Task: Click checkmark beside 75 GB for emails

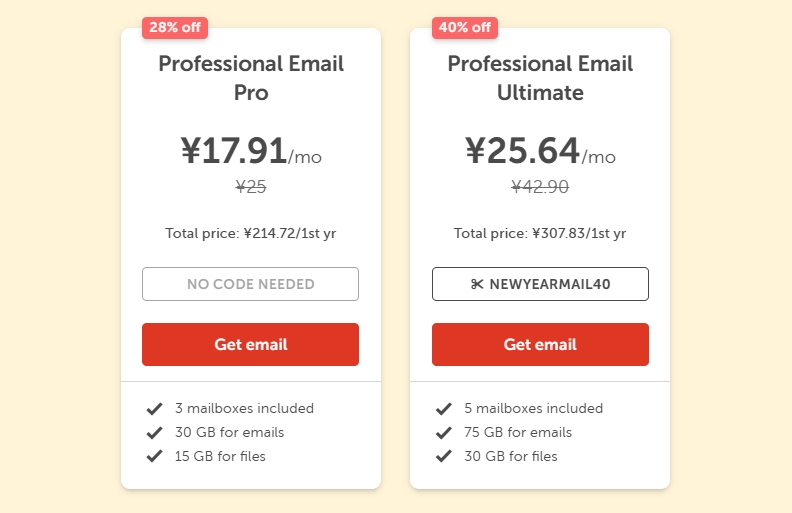Action: 444,432
